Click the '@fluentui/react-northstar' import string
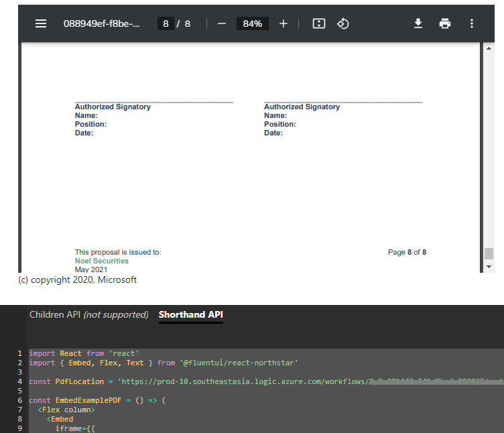This screenshot has height=433, width=504. (x=239, y=363)
